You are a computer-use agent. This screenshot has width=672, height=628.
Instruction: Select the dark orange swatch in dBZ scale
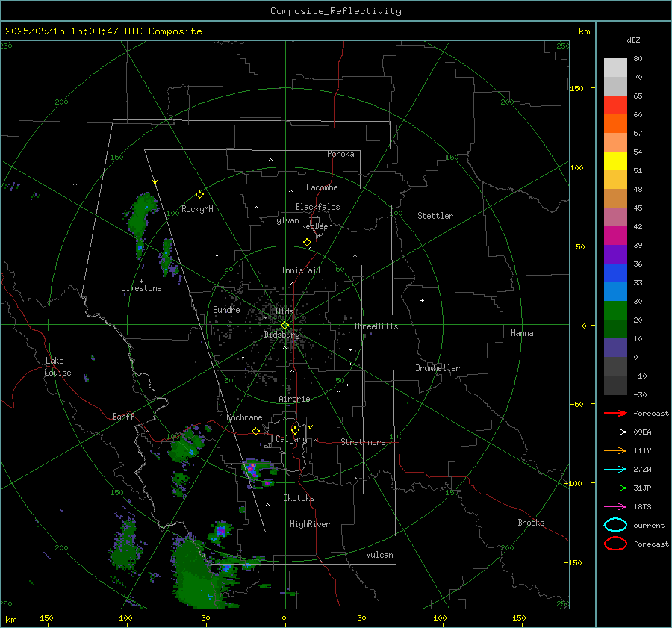[x=615, y=123]
